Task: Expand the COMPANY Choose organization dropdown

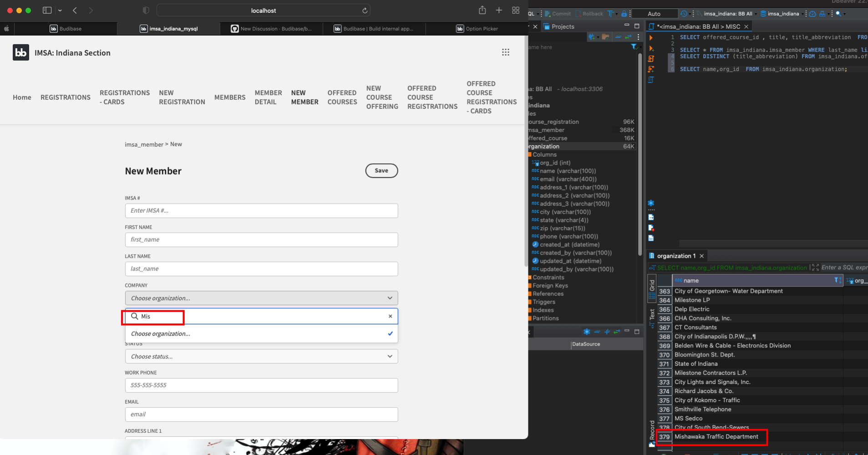Action: point(261,298)
